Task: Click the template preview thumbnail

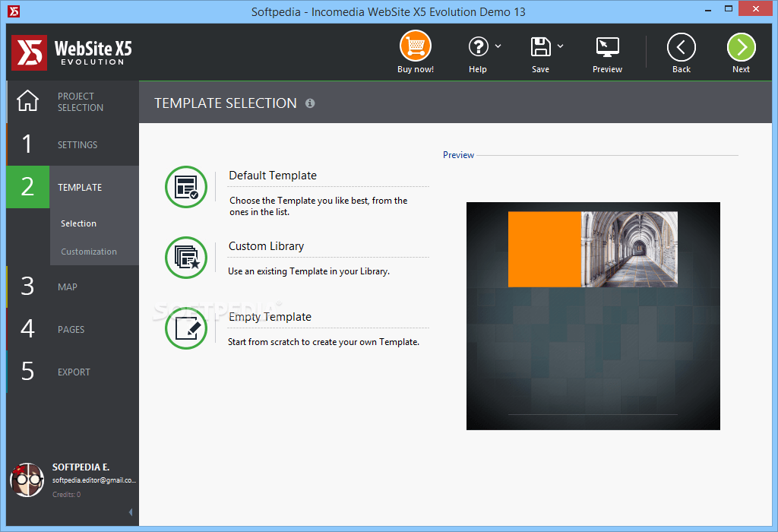Action: pyautogui.click(x=593, y=315)
